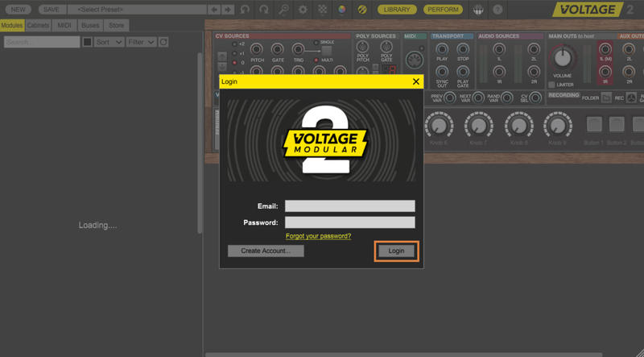This screenshot has width=644, height=357.
Task: Select the 0 octave LED
Action: tap(234, 63)
